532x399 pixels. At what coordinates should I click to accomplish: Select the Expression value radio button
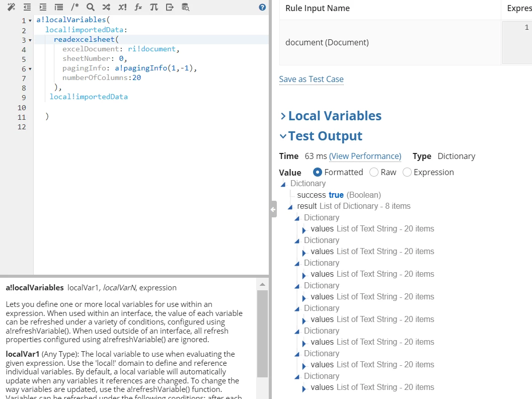pyautogui.click(x=407, y=173)
